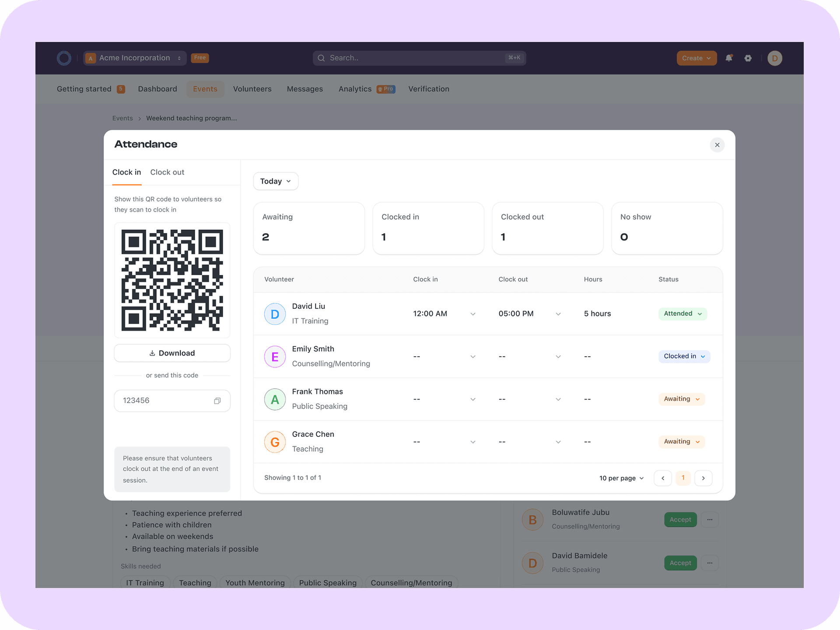Click David Liu's avatar
The image size is (840, 630).
pyautogui.click(x=275, y=314)
